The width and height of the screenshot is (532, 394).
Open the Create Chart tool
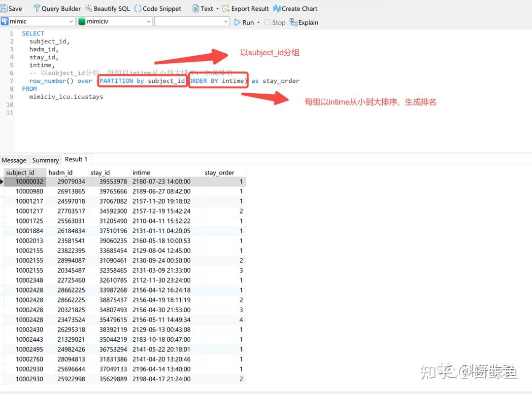pos(295,8)
